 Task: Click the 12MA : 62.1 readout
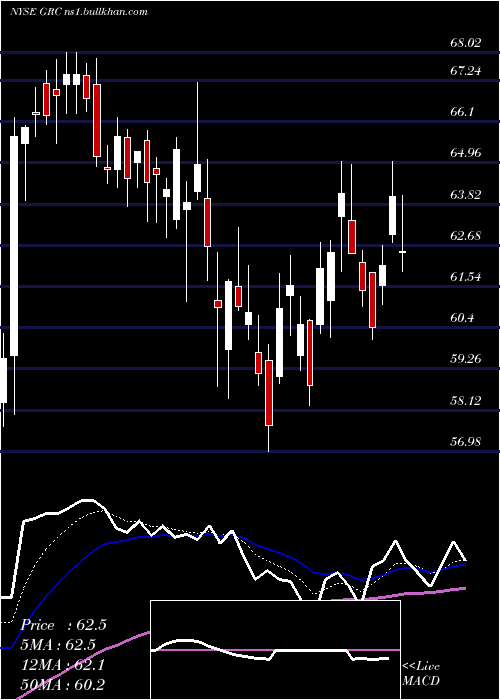point(64,665)
